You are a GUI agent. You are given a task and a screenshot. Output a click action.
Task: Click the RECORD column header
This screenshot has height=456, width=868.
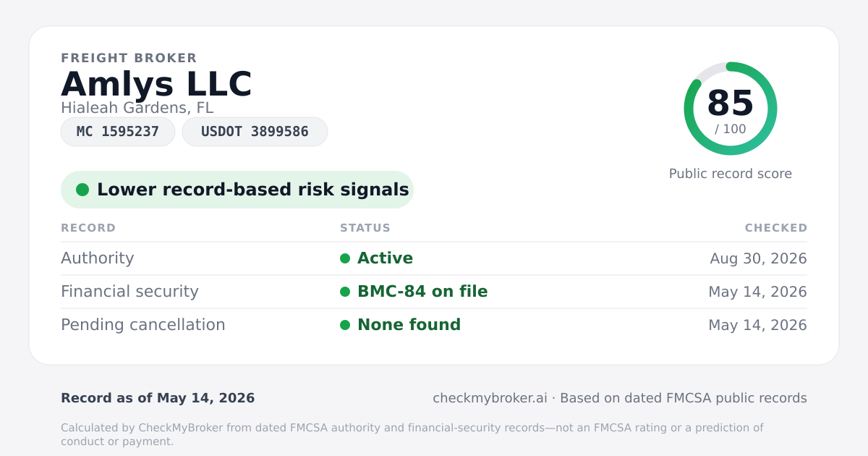88,228
